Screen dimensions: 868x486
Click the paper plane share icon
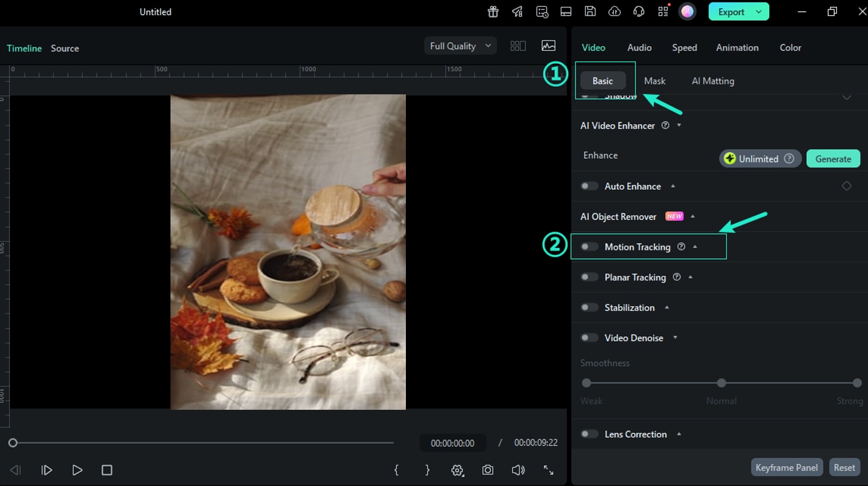point(517,12)
